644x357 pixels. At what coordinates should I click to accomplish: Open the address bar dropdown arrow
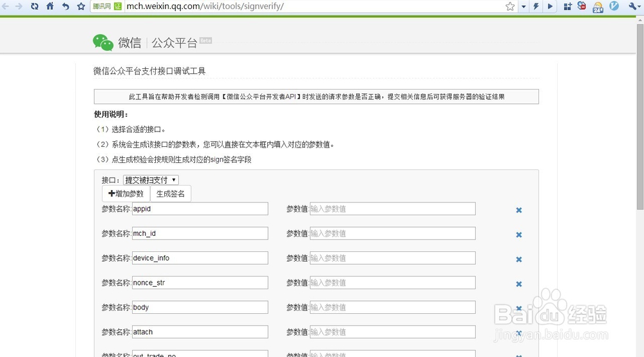click(523, 6)
